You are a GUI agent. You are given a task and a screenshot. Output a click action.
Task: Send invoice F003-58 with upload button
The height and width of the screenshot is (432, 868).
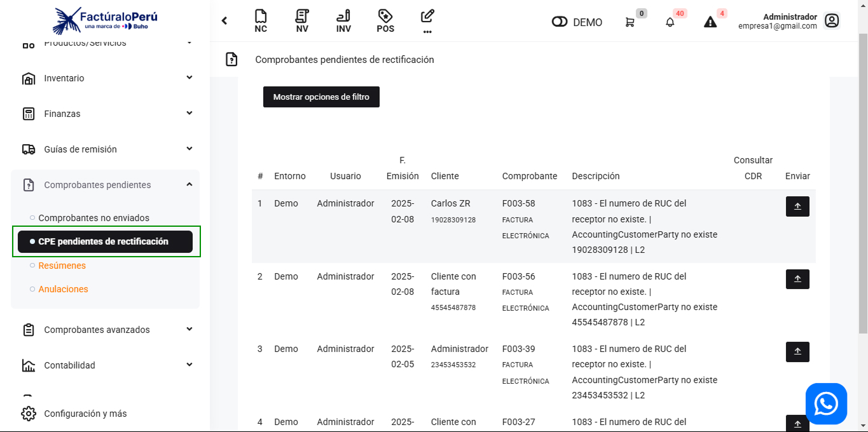[x=797, y=206]
